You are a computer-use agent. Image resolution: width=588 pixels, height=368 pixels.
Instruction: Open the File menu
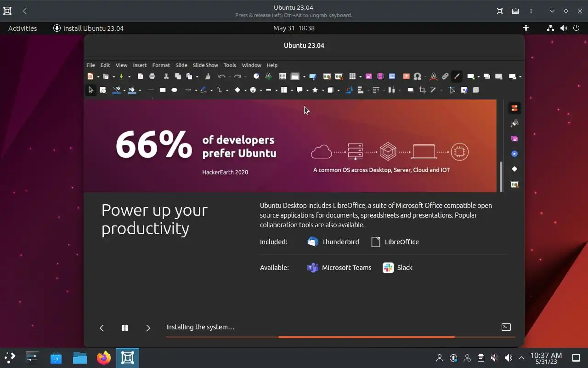[90, 65]
